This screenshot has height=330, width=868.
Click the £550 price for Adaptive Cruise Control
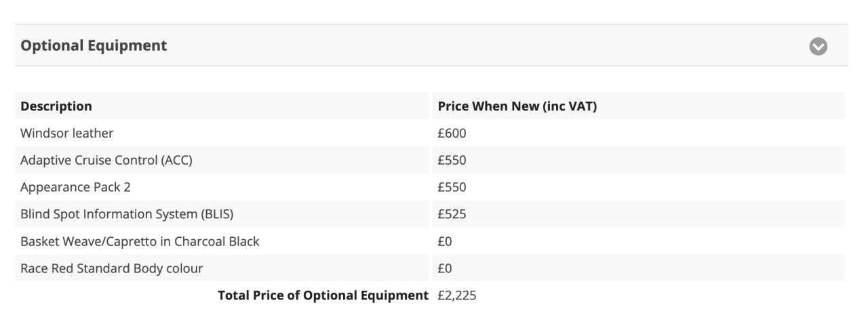pos(452,161)
